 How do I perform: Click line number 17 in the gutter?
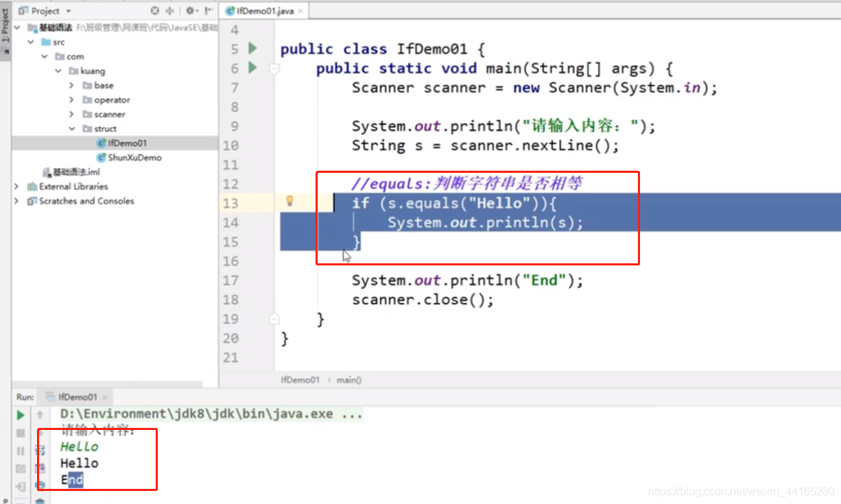pyautogui.click(x=230, y=280)
